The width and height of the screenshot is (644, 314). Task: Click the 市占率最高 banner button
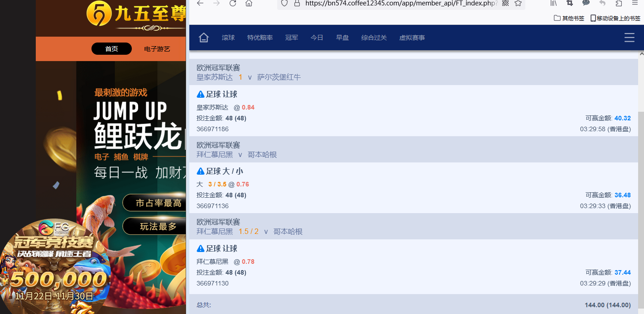point(154,203)
